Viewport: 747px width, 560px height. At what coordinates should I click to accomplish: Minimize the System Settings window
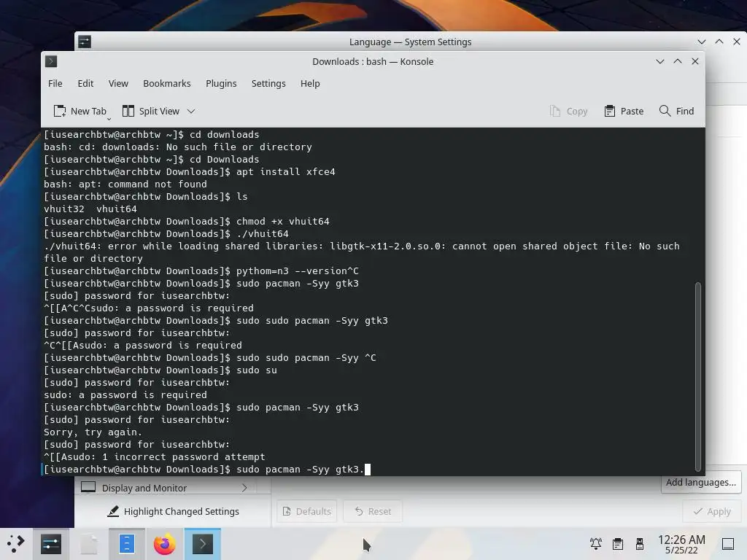(701, 42)
